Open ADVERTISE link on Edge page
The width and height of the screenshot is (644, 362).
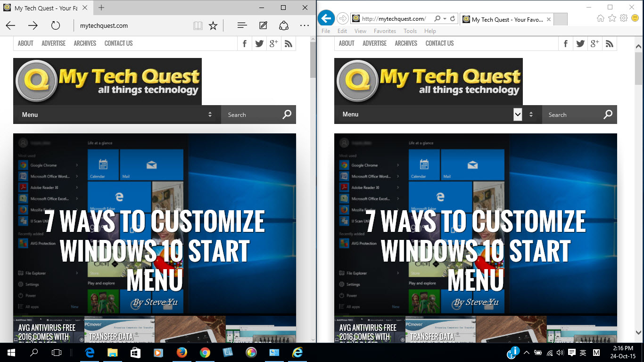click(53, 43)
